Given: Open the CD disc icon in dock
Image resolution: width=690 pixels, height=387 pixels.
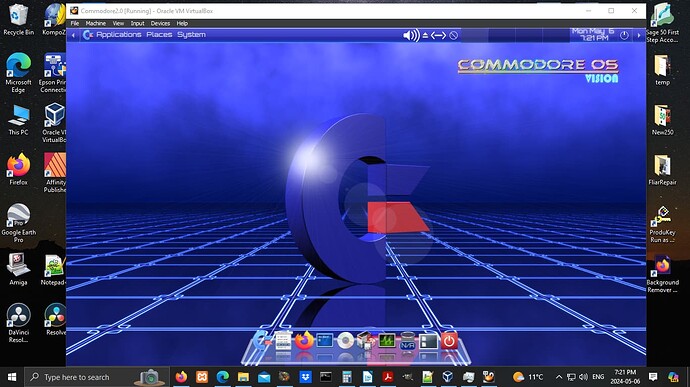Looking at the screenshot, I should 345,341.
